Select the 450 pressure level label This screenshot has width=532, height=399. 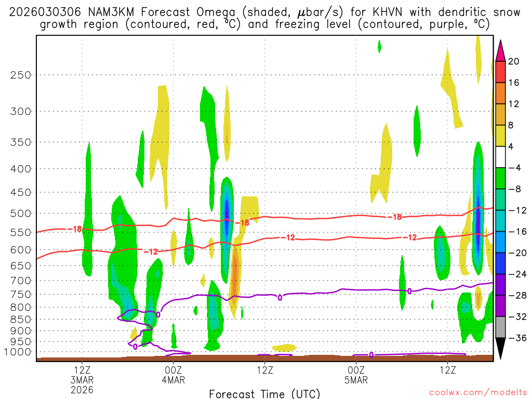[x=21, y=192]
